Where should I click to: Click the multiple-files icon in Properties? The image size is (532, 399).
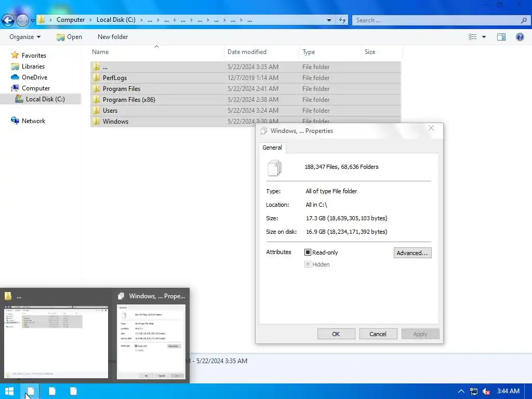(x=274, y=168)
